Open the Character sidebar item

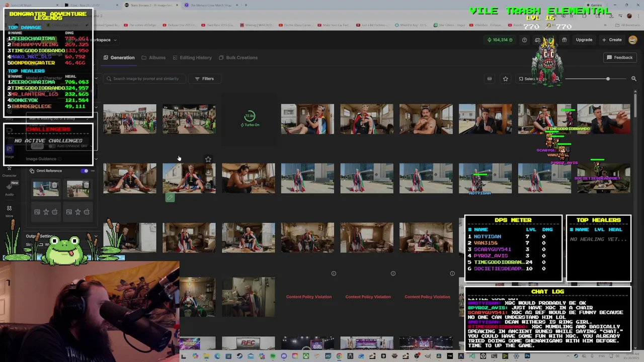coord(9,171)
